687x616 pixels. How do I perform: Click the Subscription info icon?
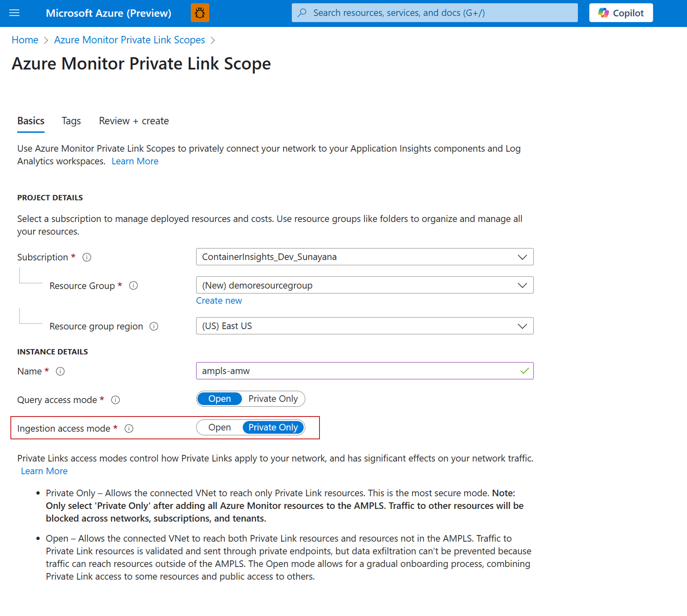point(87,257)
